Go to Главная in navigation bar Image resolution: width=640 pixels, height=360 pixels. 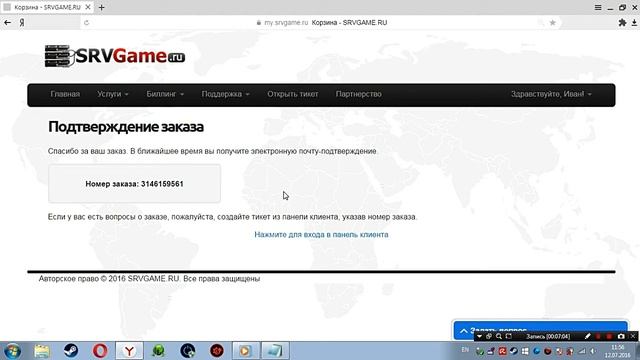pyautogui.click(x=65, y=94)
